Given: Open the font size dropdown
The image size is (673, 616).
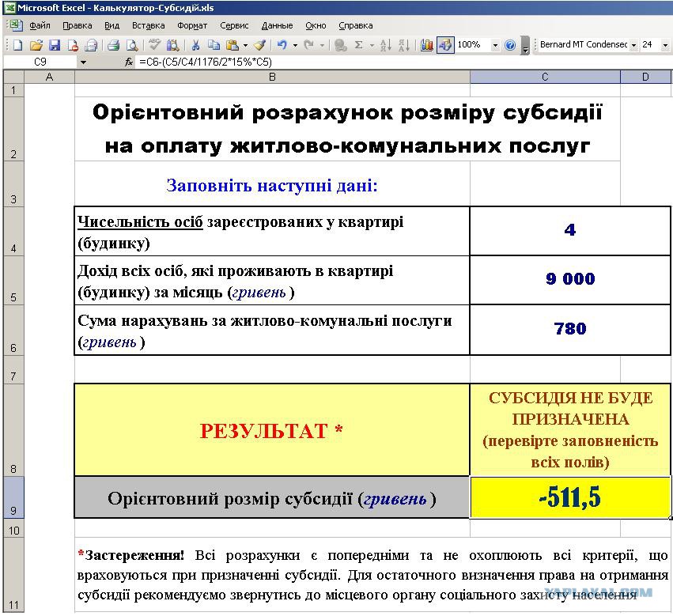Looking at the screenshot, I should (x=665, y=45).
